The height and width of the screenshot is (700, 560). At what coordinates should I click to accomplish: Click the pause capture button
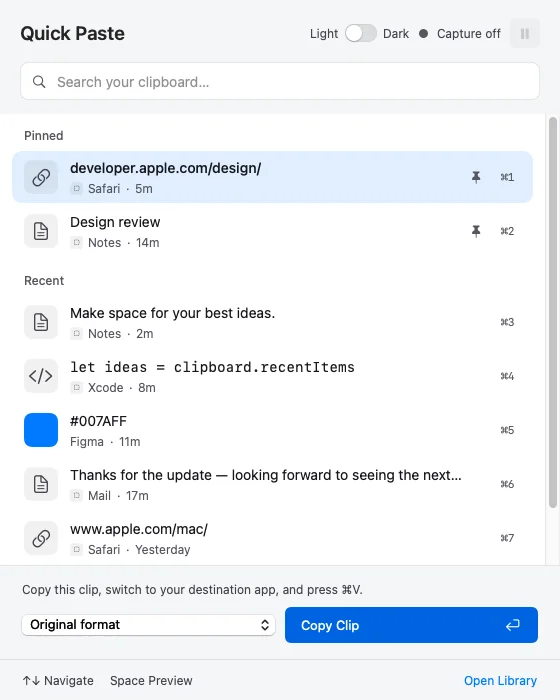525,33
